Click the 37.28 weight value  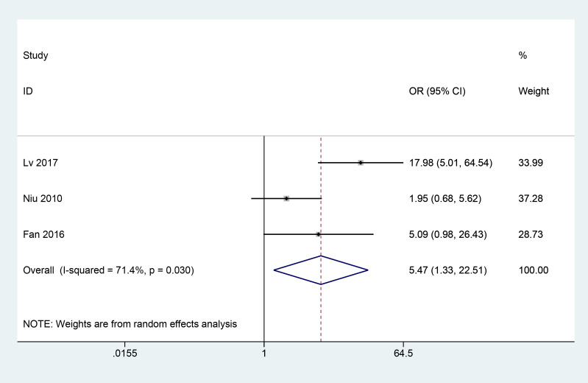click(531, 198)
